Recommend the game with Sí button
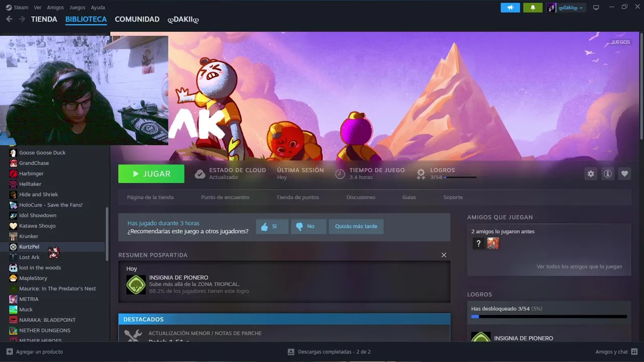644x362 pixels. [x=272, y=226]
